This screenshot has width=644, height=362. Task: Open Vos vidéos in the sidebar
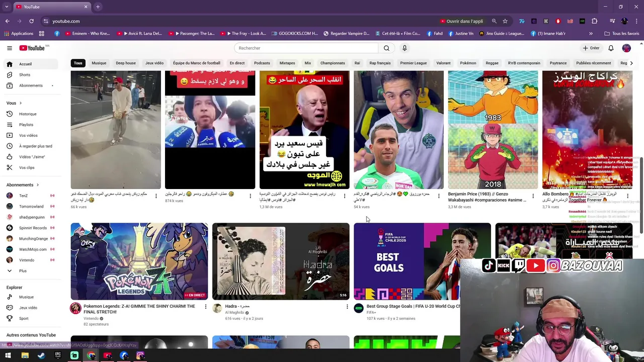[31, 135]
